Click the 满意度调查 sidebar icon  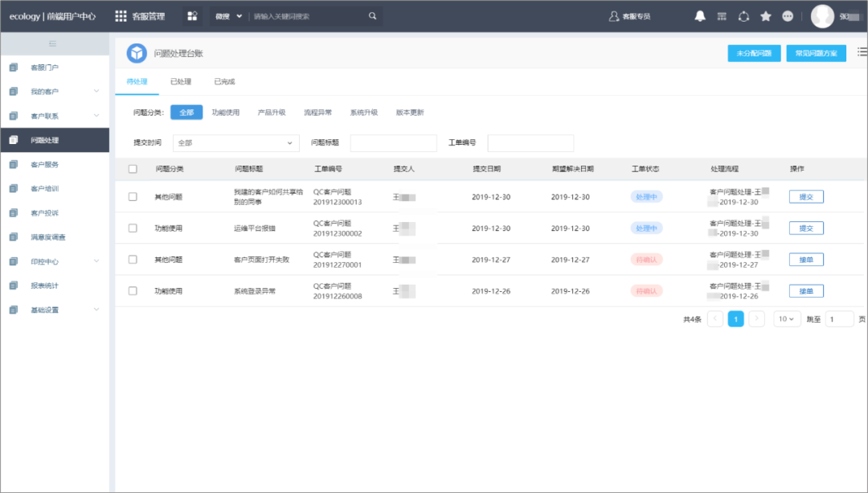(x=14, y=237)
